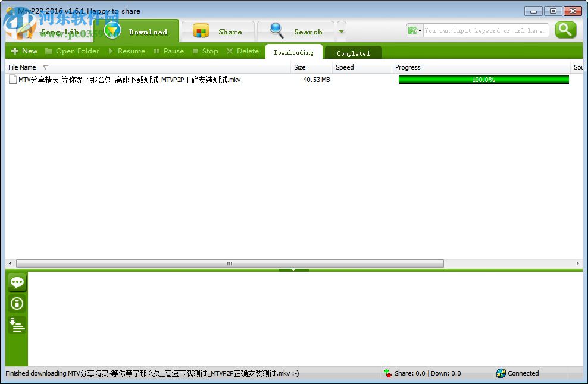Collapse the bottom panel via splitter arrow
This screenshot has height=384, width=588.
(x=293, y=270)
